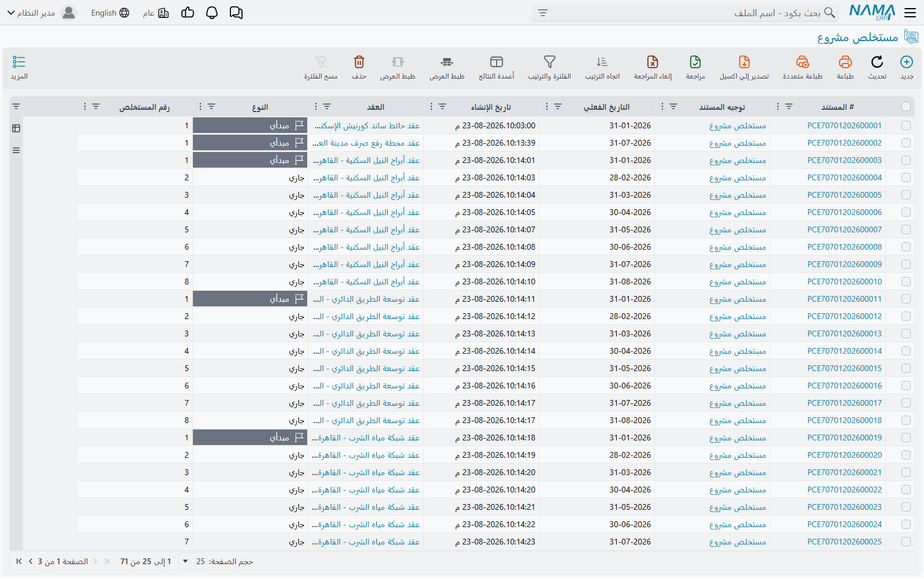
Task: Open المزيد more options menu
Action: pyautogui.click(x=19, y=68)
